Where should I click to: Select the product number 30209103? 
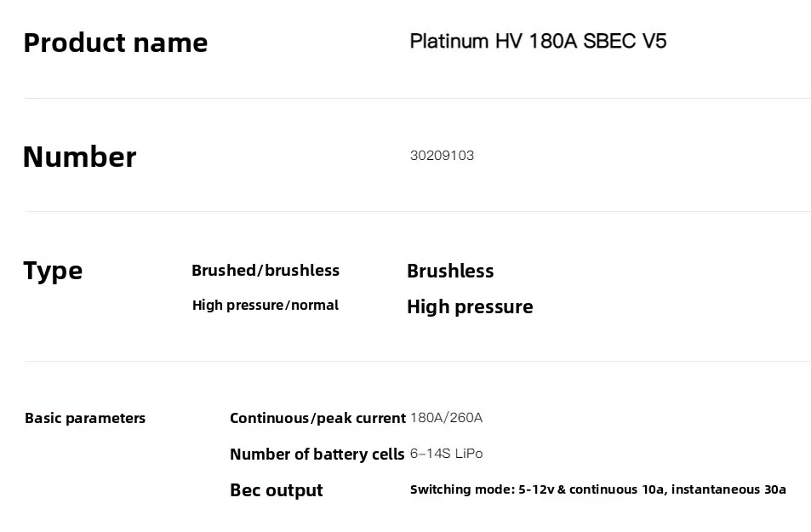click(x=442, y=155)
